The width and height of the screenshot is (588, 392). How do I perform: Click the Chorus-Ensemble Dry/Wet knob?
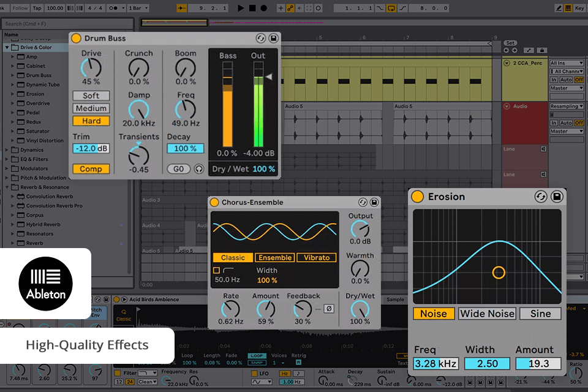point(360,309)
